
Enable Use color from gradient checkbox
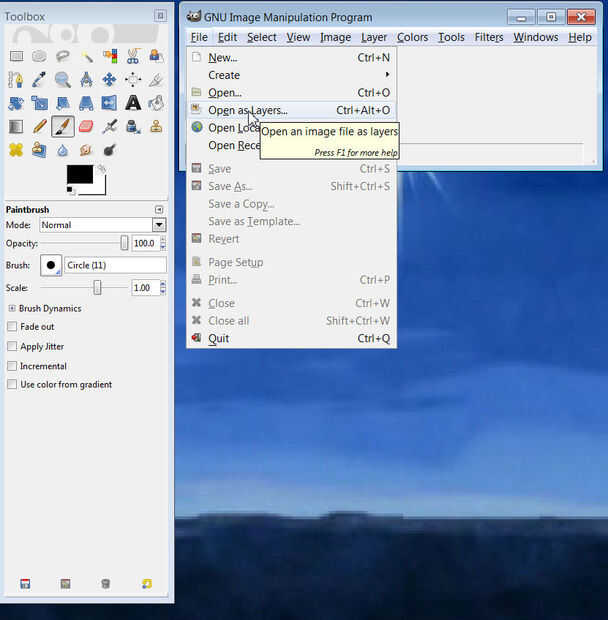point(12,384)
